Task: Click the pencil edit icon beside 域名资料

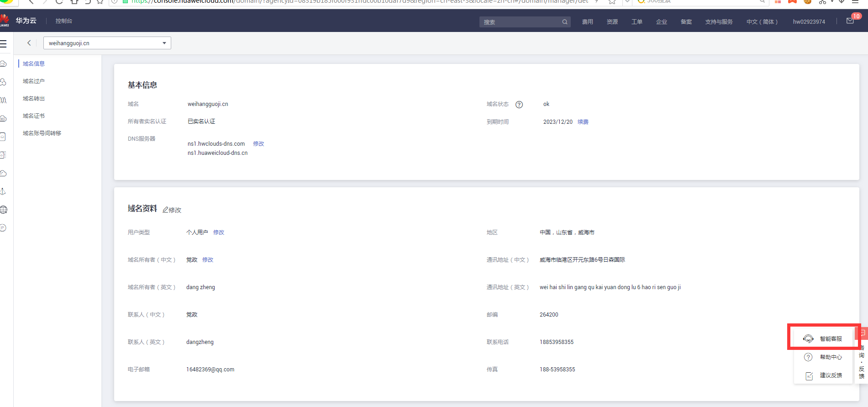Action: point(165,210)
